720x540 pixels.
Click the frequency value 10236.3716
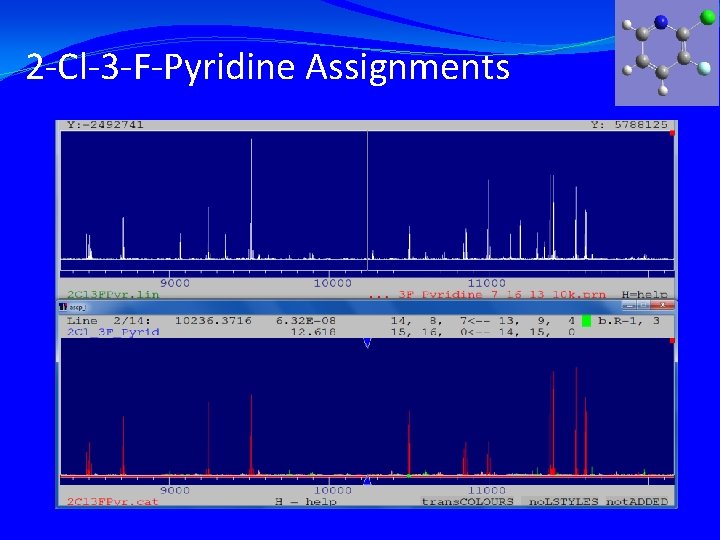[x=213, y=321]
